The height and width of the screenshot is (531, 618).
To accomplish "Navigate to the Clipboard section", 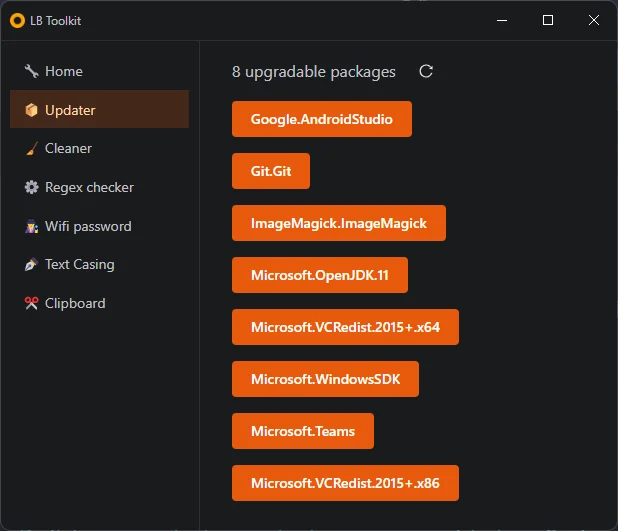I will (x=99, y=303).
